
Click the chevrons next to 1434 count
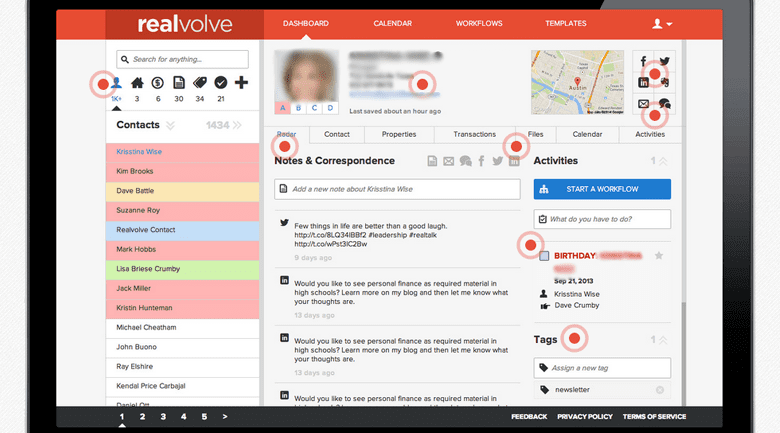237,125
